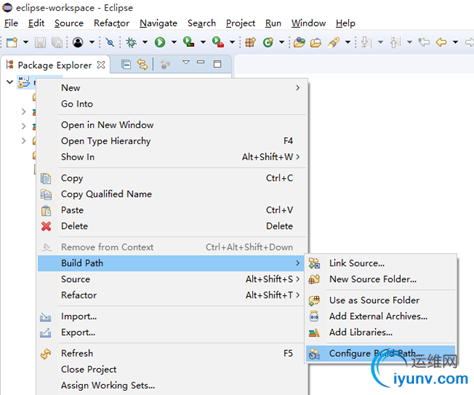
Task: Select Open Type Hierarchy
Action: 172,141
